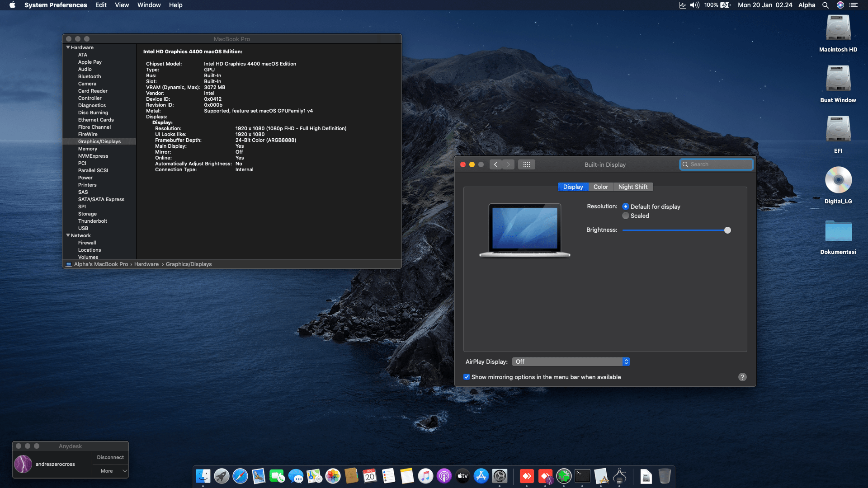Expand the More dropdown in Anydesk

pyautogui.click(x=110, y=471)
